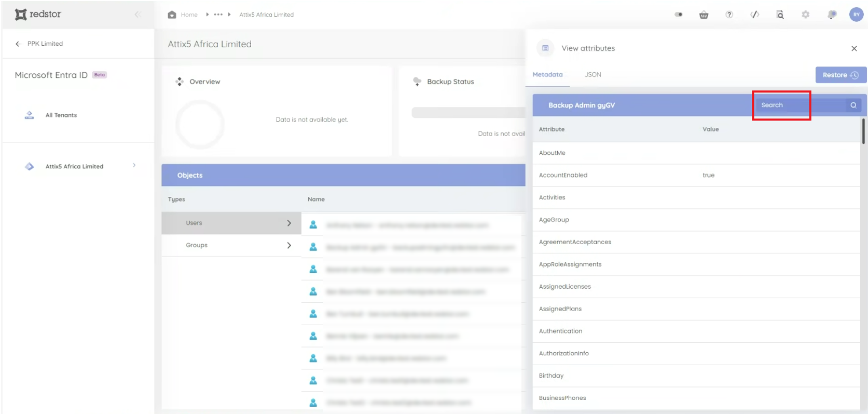This screenshot has width=868, height=414.
Task: Expand Attix5 Africa Limited sidebar chevron
Action: click(x=134, y=165)
